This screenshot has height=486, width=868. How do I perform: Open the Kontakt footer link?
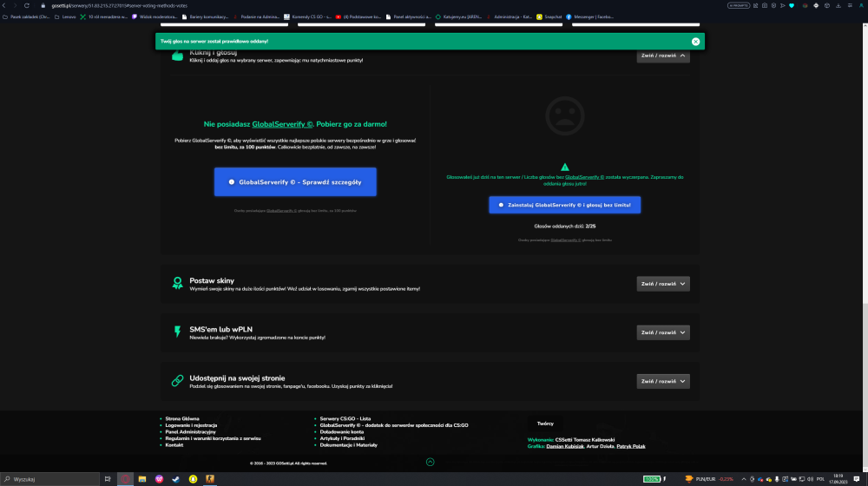174,445
